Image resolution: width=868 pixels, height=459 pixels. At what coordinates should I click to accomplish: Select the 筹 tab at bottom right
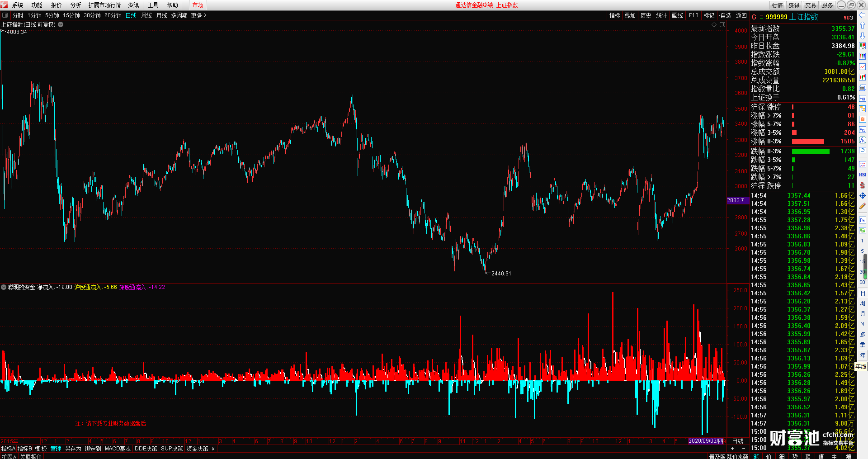click(849, 456)
